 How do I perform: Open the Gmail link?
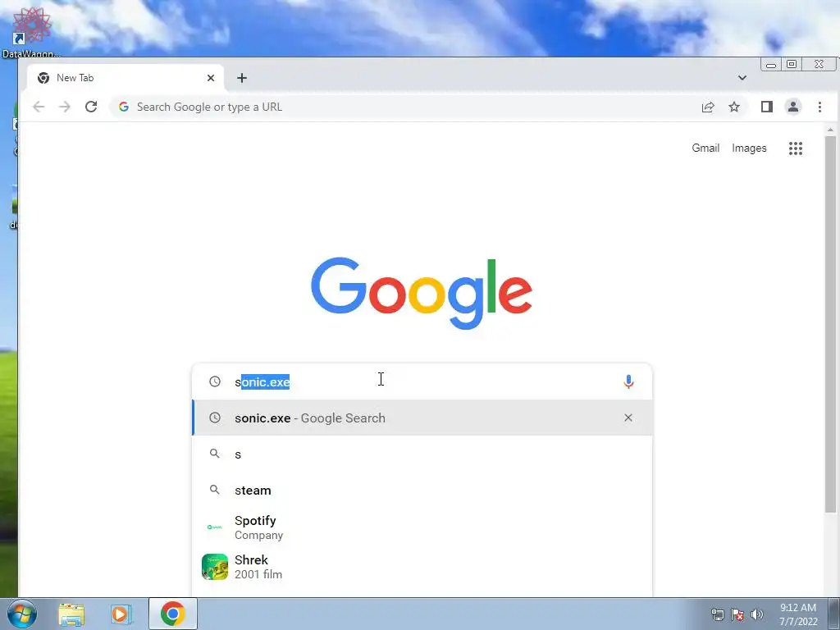705,148
